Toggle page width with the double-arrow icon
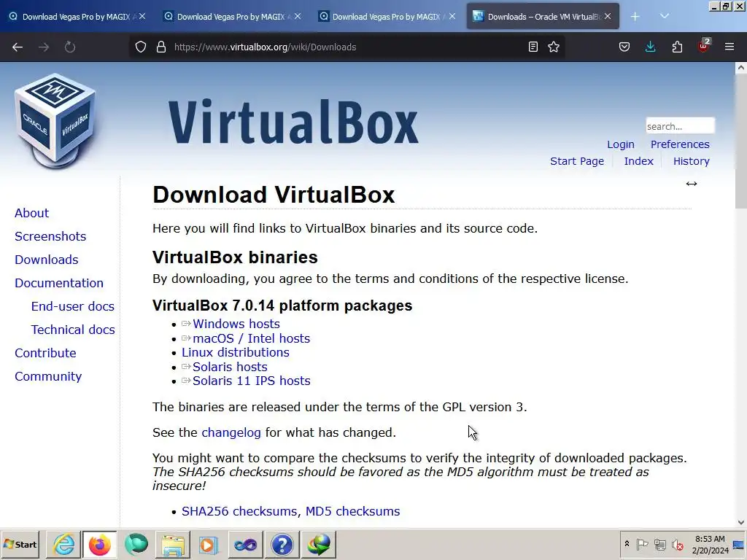 point(692,184)
